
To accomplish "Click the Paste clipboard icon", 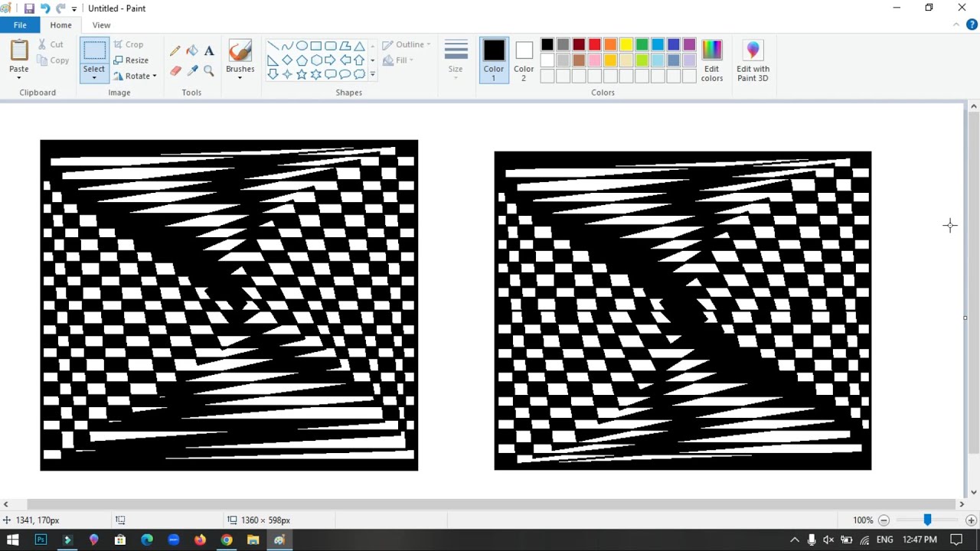I will pos(19,51).
